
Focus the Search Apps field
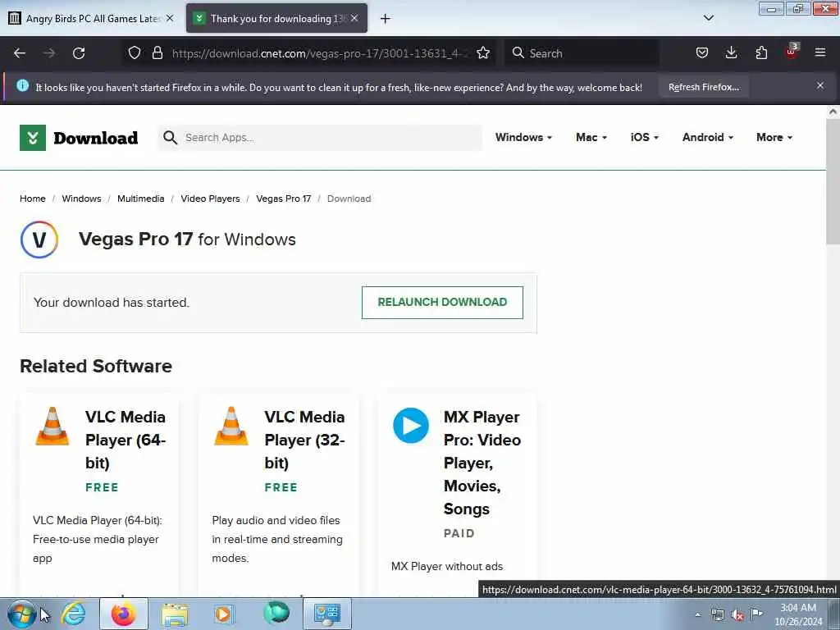click(319, 138)
